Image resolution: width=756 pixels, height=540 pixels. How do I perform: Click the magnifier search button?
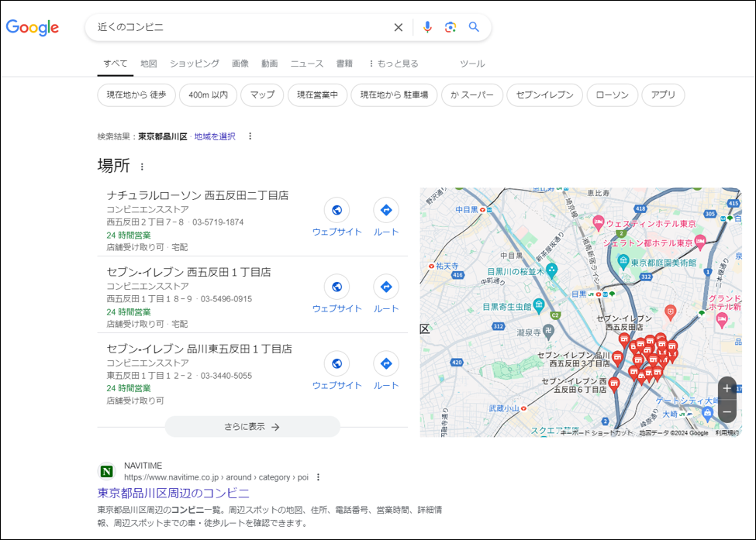[x=474, y=27]
